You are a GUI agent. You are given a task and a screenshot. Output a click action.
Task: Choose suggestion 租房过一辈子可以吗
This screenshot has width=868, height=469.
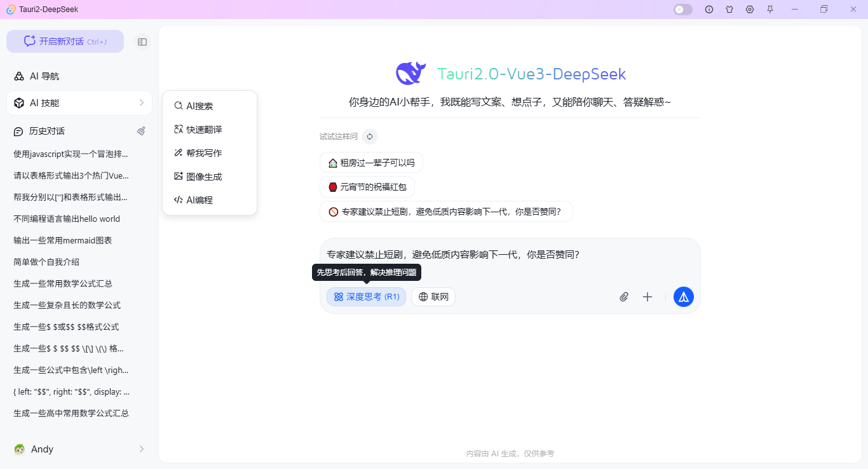371,163
